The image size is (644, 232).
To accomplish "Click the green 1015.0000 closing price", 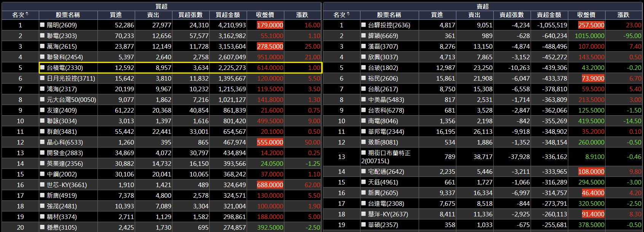I will point(590,36).
